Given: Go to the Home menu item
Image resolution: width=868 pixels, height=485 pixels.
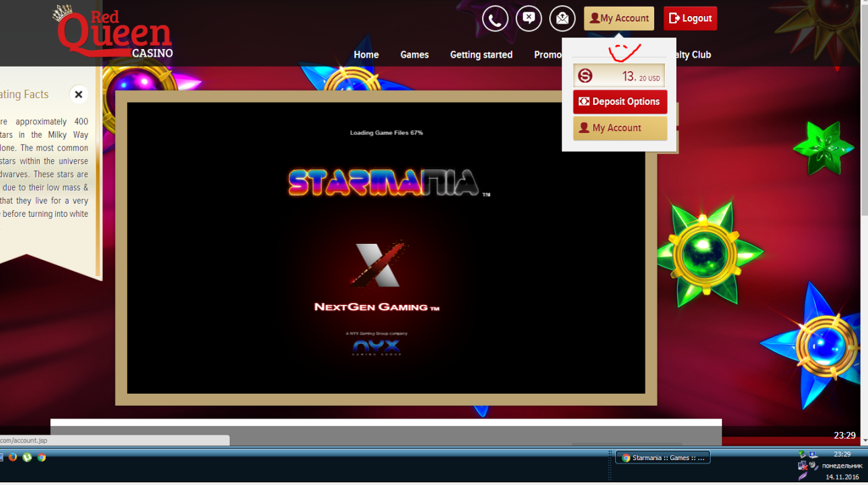Looking at the screenshot, I should (x=366, y=55).
